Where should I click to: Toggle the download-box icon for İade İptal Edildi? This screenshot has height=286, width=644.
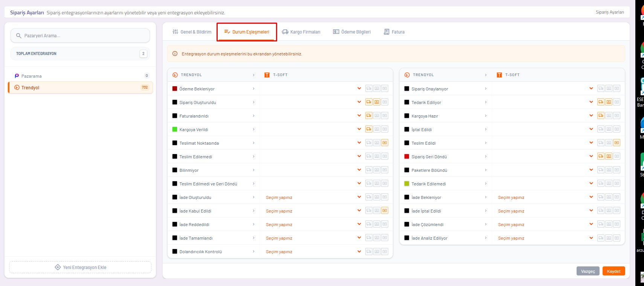617,211
